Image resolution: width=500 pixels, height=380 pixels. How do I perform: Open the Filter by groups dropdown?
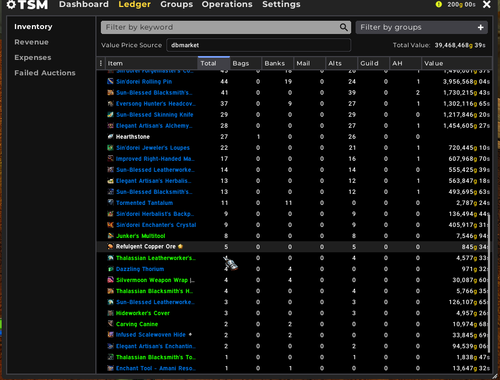tap(422, 27)
